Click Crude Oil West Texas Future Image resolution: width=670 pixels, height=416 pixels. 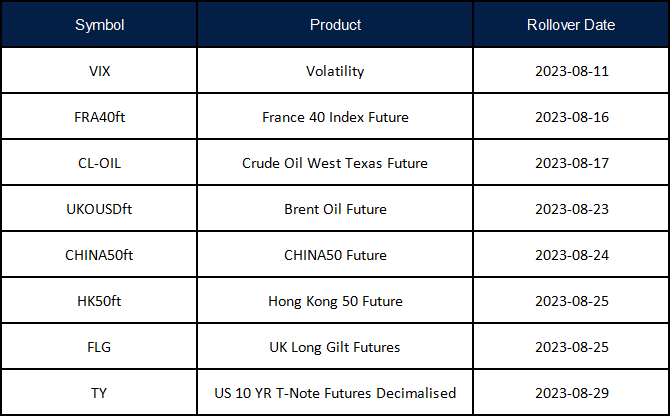click(x=335, y=163)
